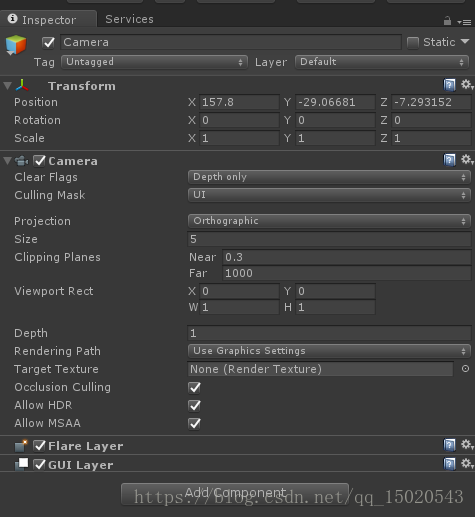Open Projection dropdown showing Orthographic

329,221
